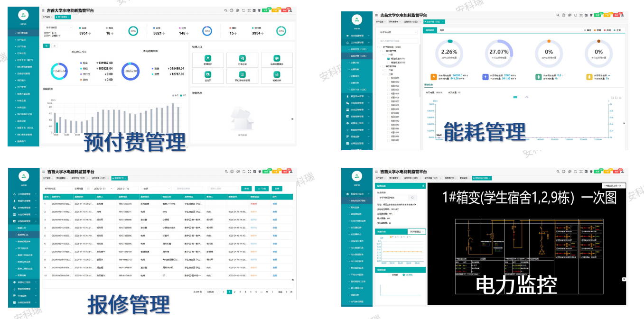Click the refresh icon in the 报修管理 screen header

[x=243, y=171]
